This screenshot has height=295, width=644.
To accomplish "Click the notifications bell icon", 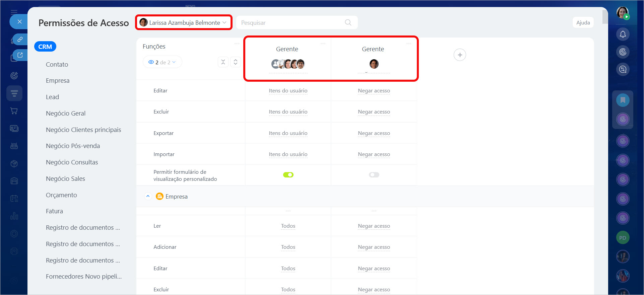I will click(x=623, y=34).
